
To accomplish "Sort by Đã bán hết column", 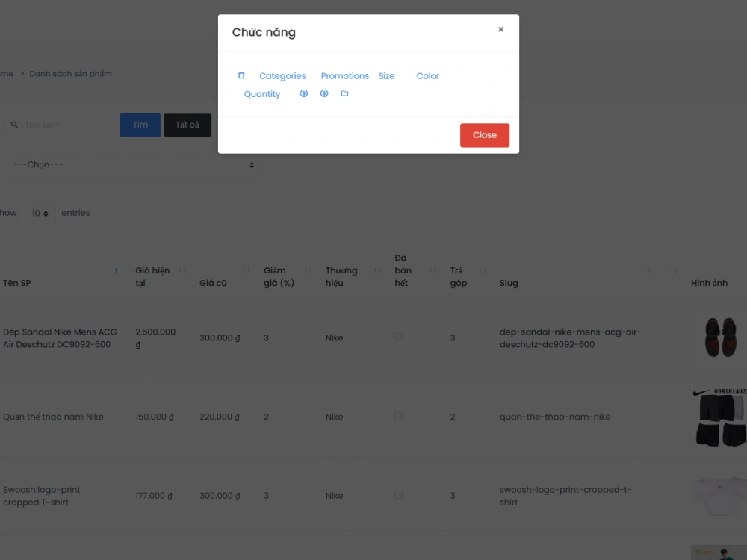I will 433,270.
